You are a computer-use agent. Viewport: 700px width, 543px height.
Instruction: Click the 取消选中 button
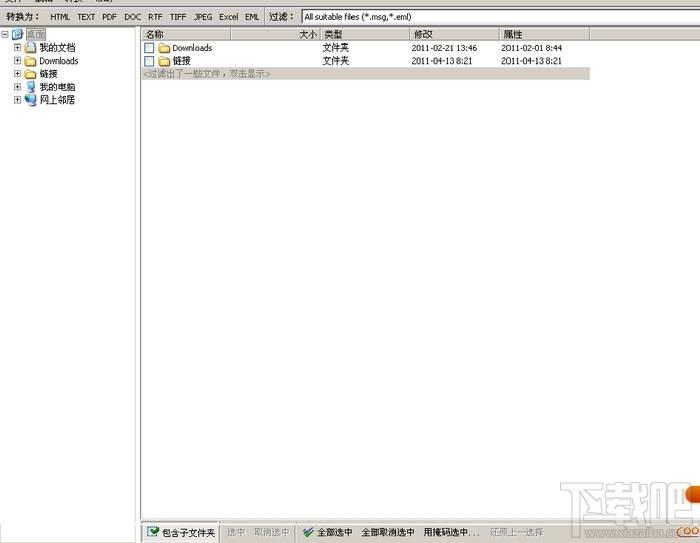tap(271, 532)
